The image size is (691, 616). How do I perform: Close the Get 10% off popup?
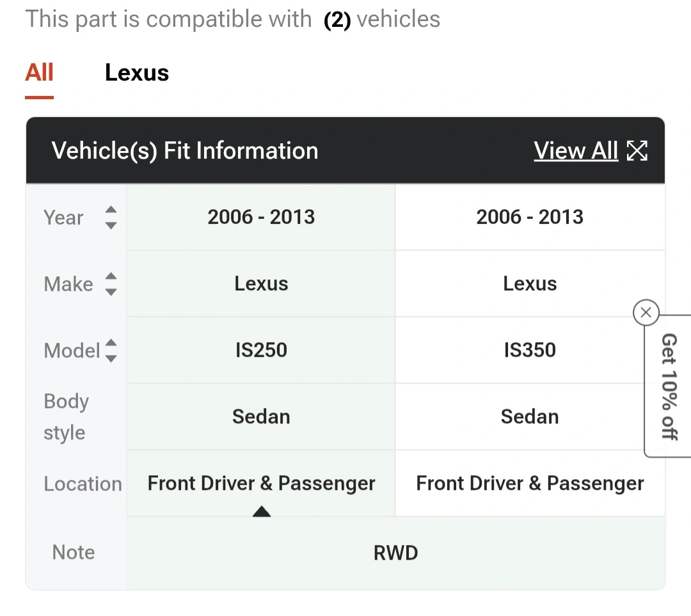tap(646, 313)
